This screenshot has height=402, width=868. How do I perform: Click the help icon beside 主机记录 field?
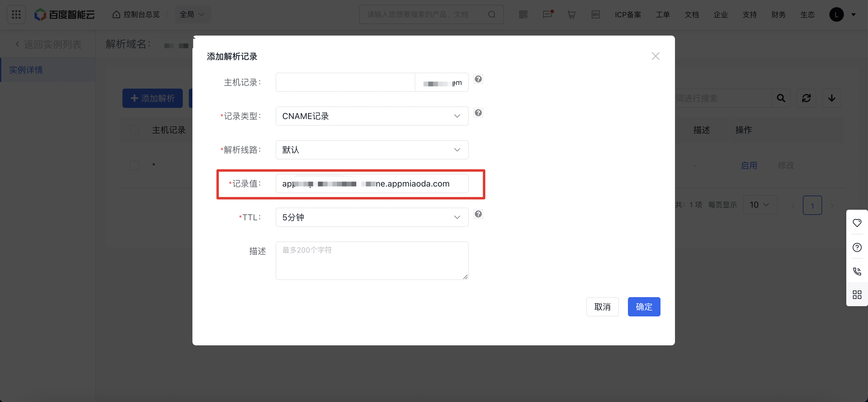pos(478,79)
